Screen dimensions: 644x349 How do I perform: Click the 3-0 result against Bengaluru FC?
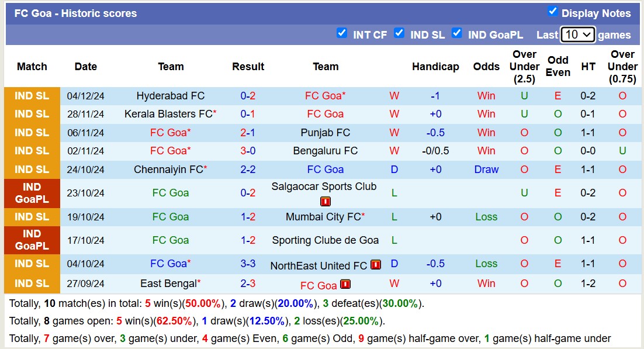point(248,151)
